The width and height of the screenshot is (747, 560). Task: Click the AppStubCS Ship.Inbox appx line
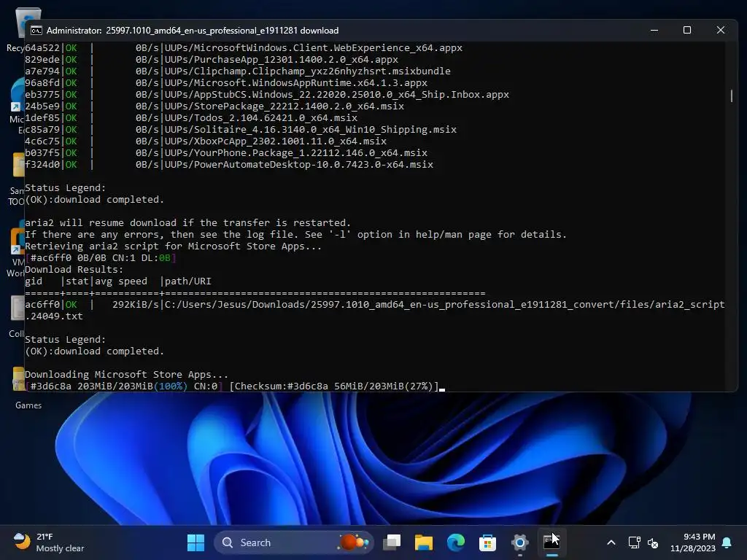pyautogui.click(x=267, y=95)
